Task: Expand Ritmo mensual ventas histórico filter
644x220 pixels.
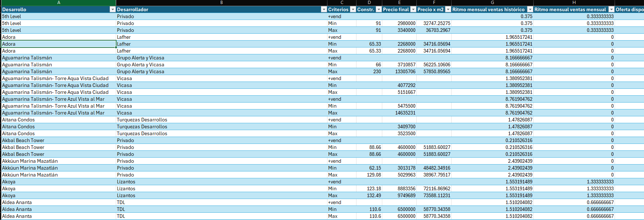Action: [530, 9]
